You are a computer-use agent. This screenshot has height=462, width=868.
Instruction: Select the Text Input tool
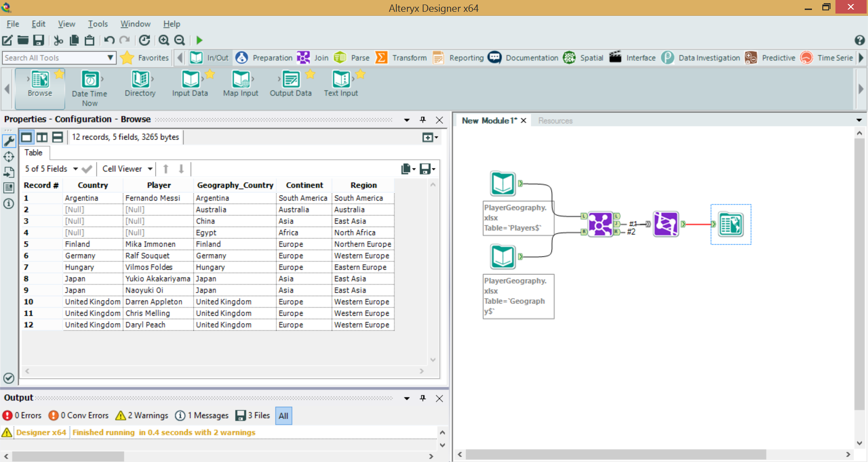(x=341, y=84)
